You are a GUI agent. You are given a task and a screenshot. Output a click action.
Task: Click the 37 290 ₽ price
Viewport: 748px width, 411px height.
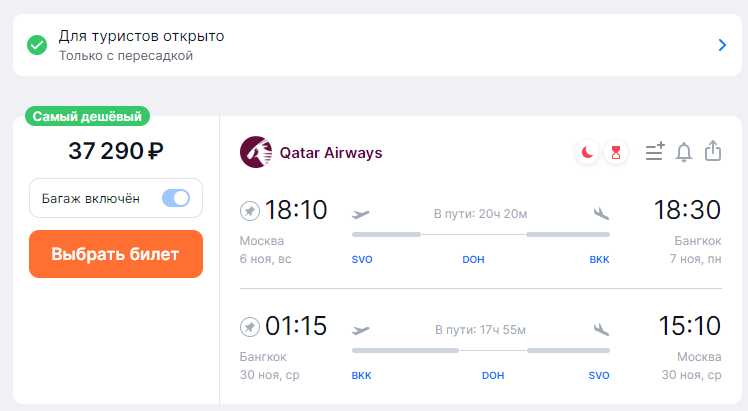pos(116,151)
